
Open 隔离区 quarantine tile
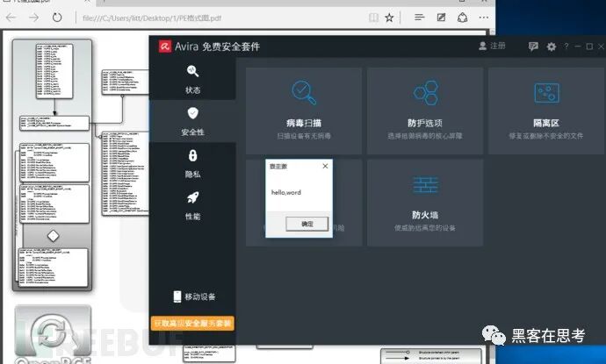click(x=545, y=111)
